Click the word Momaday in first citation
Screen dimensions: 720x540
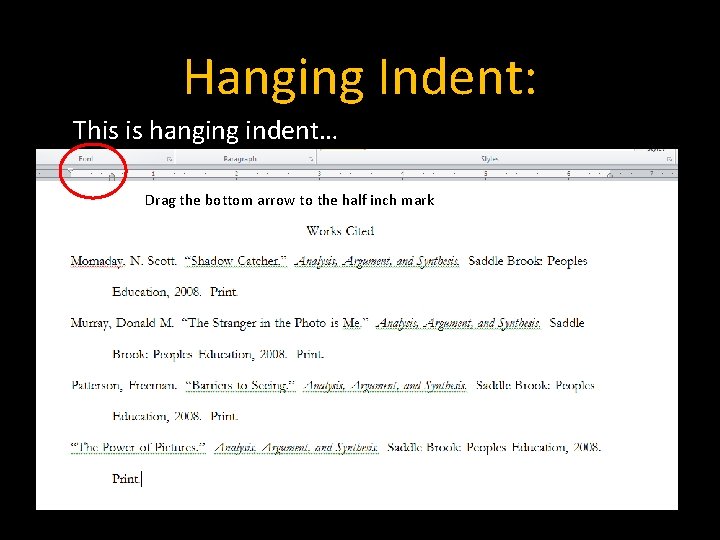pos(97,261)
